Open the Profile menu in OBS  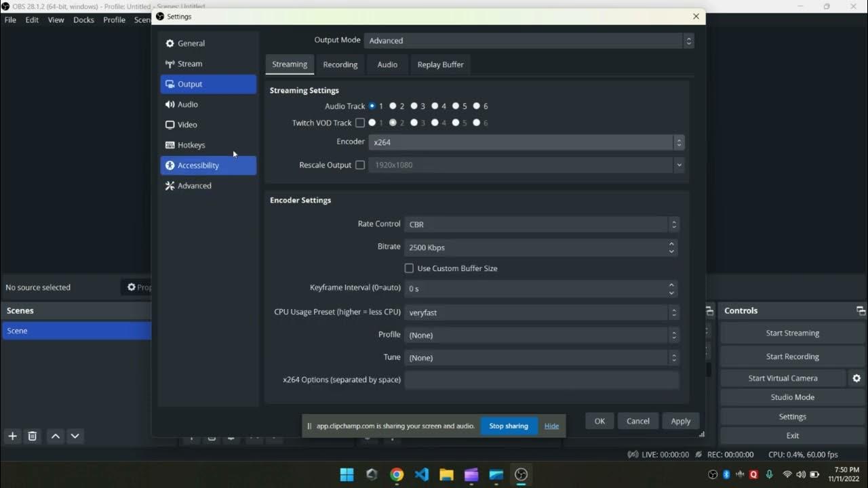point(114,20)
